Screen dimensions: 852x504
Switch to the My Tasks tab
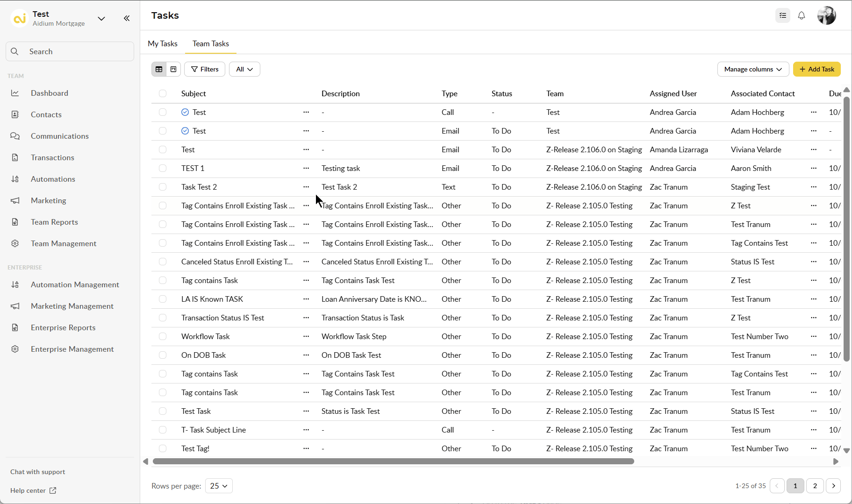click(163, 43)
